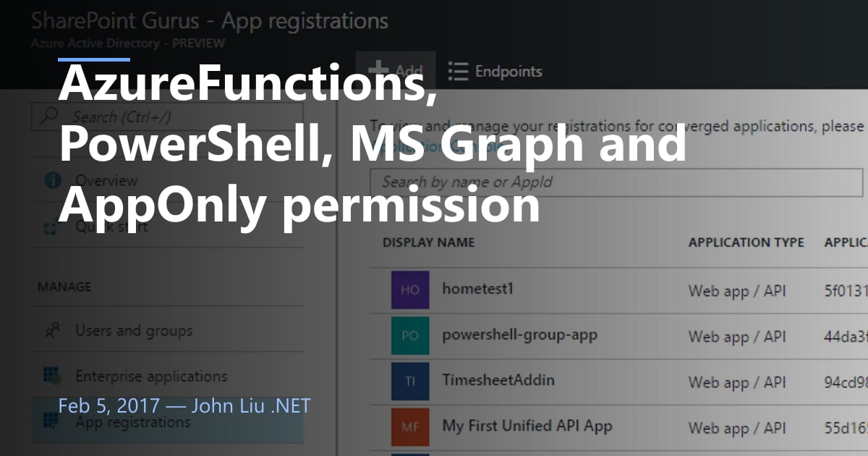Click the Enterprise applications grid icon

(x=52, y=376)
